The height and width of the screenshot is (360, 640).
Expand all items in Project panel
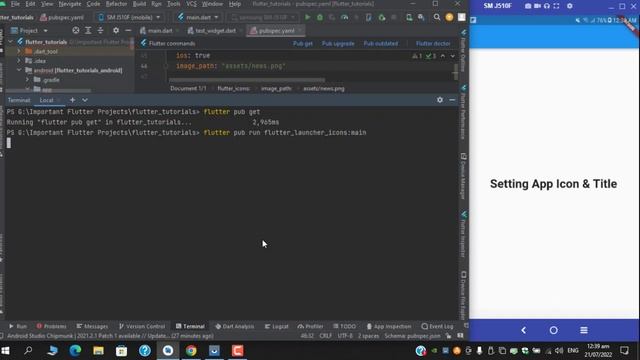88,31
